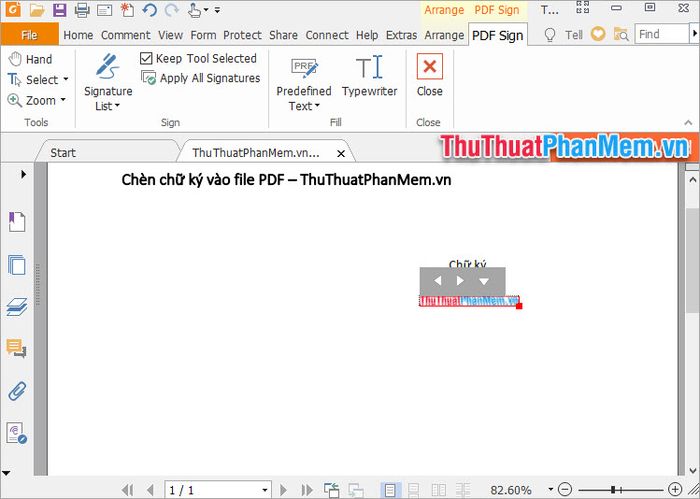Zoom out with the minus button
700x499 pixels.
point(564,490)
